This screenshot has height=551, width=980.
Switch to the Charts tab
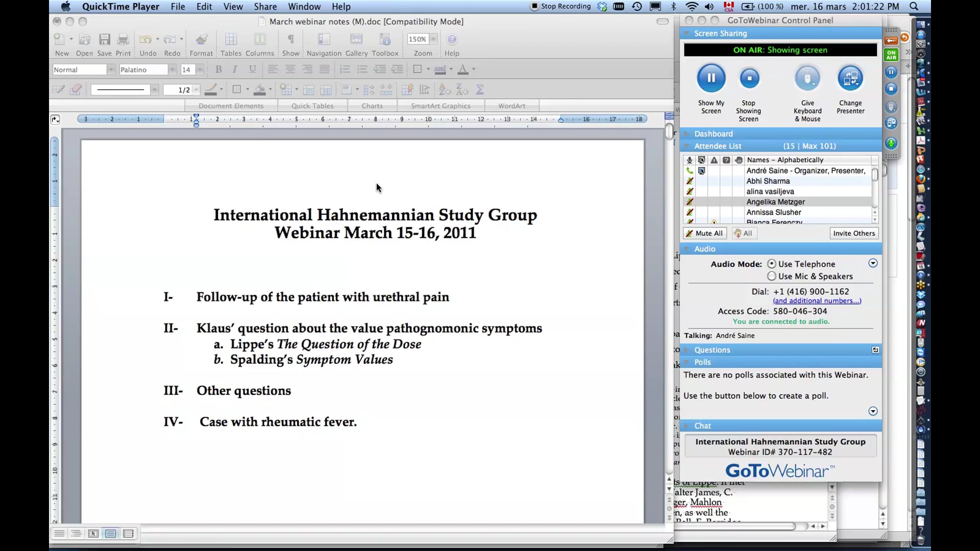[372, 106]
